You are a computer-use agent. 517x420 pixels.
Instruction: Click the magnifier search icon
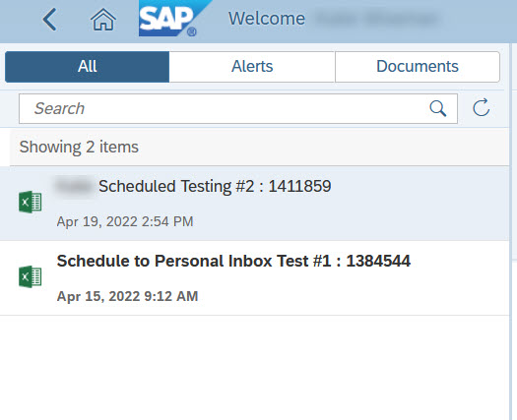click(x=438, y=109)
